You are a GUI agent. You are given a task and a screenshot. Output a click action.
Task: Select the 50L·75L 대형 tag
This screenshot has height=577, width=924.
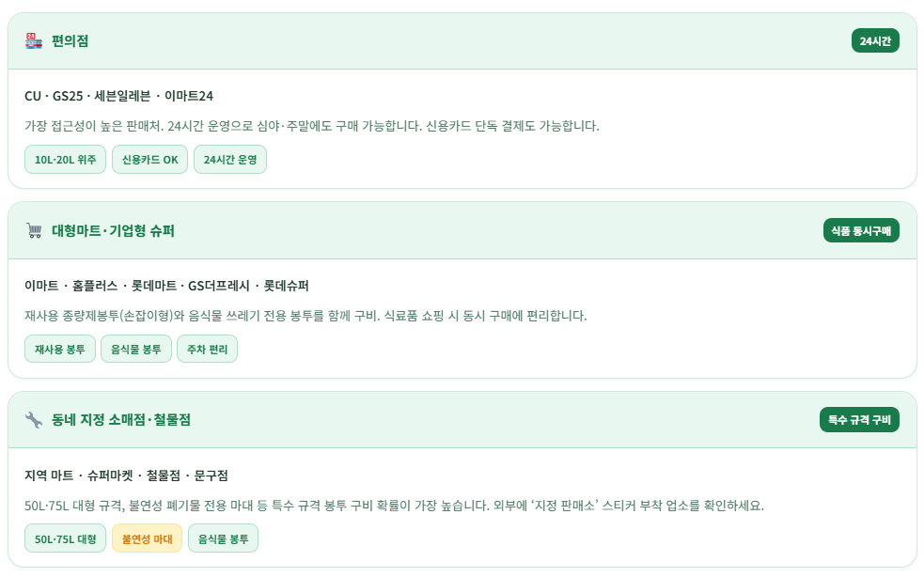65,538
